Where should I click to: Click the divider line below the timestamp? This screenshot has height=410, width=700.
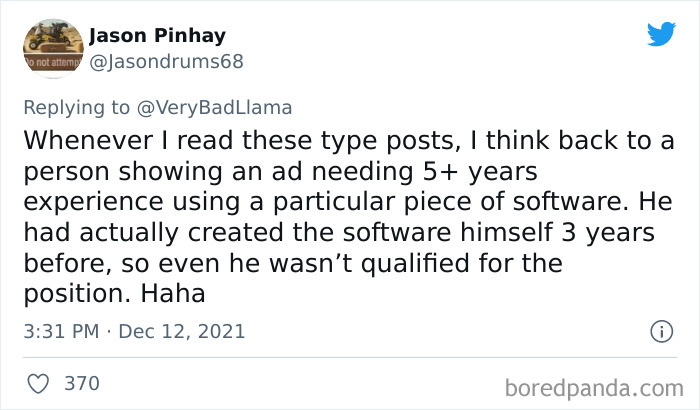(x=350, y=356)
